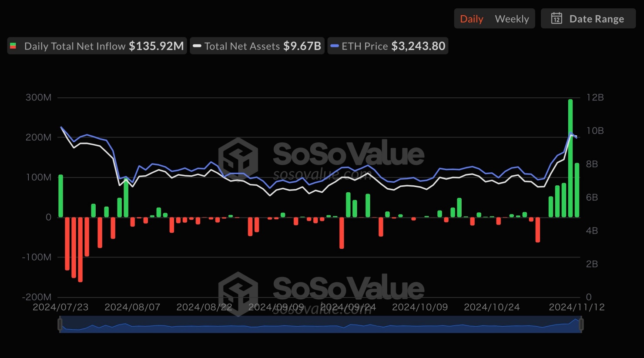The height and width of the screenshot is (358, 644).
Task: Click the 2024/08/22 axis date label
Action: click(204, 307)
